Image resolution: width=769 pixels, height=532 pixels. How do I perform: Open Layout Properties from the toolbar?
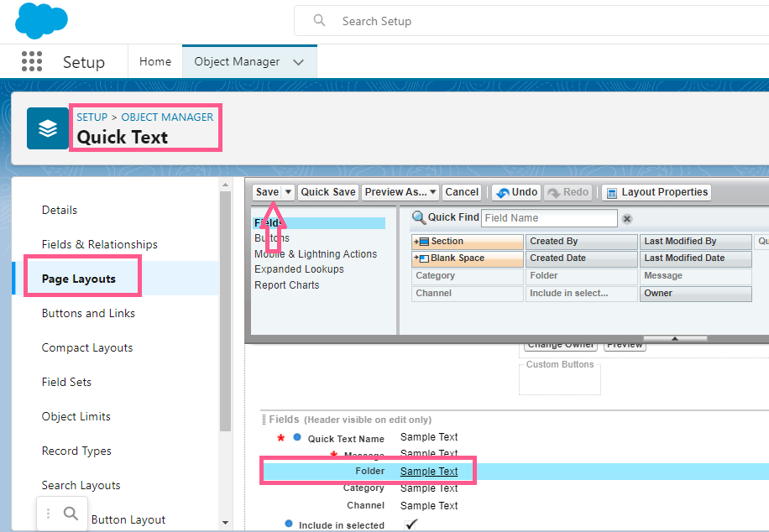click(656, 192)
